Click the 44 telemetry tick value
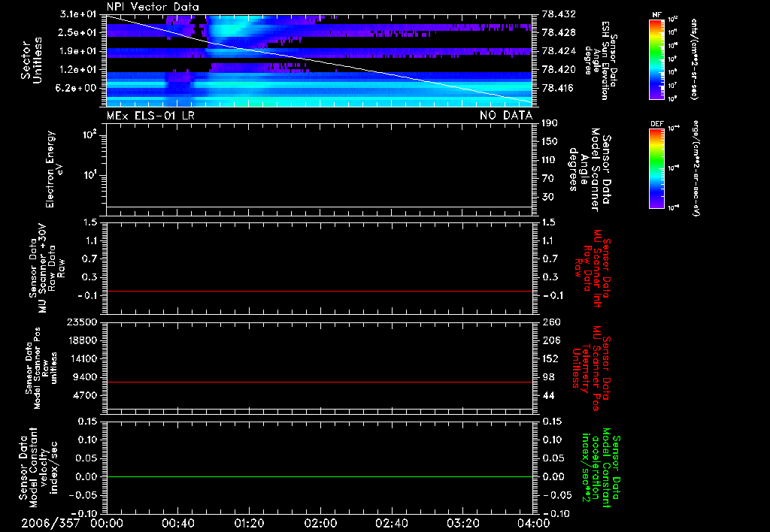 pyautogui.click(x=548, y=395)
